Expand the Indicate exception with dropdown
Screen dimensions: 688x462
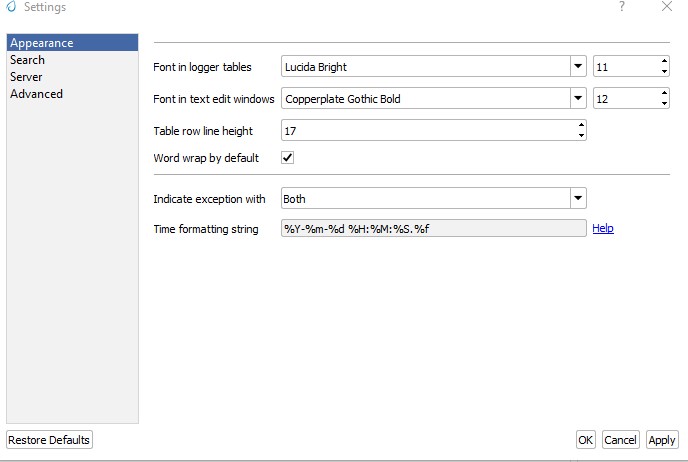pyautogui.click(x=577, y=199)
